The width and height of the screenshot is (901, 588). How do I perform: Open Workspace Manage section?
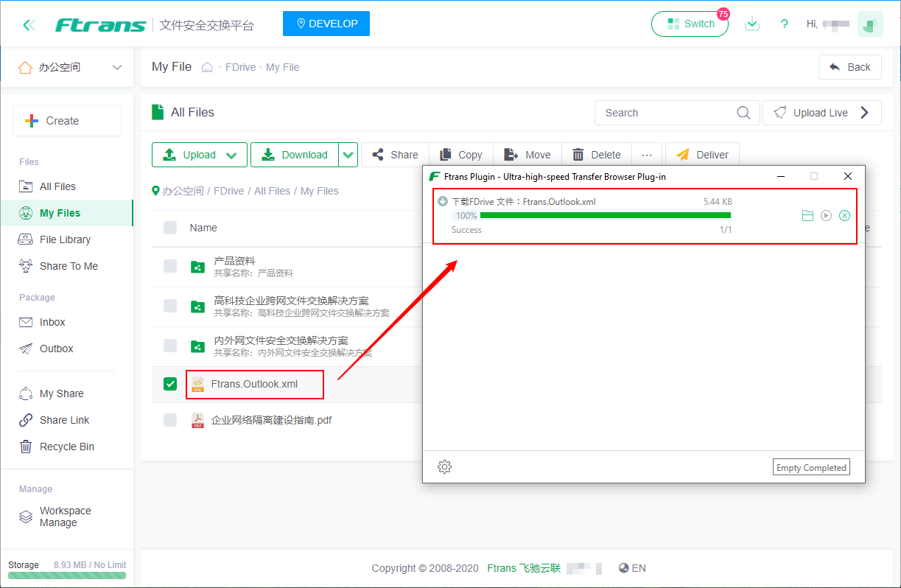click(66, 517)
